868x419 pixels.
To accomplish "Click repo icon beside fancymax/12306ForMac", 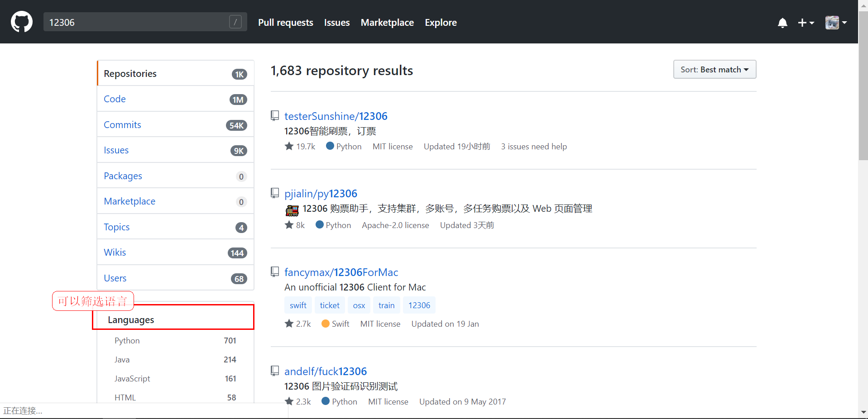I will [275, 271].
